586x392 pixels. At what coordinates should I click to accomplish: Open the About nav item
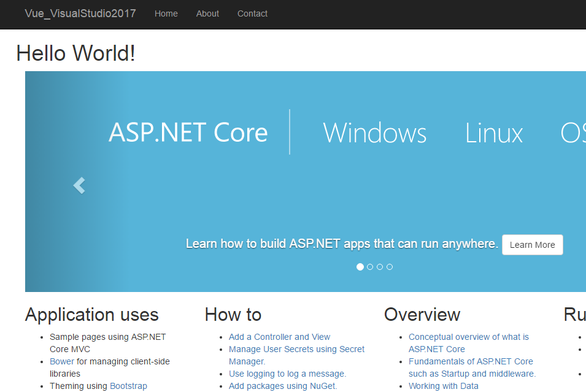point(207,13)
